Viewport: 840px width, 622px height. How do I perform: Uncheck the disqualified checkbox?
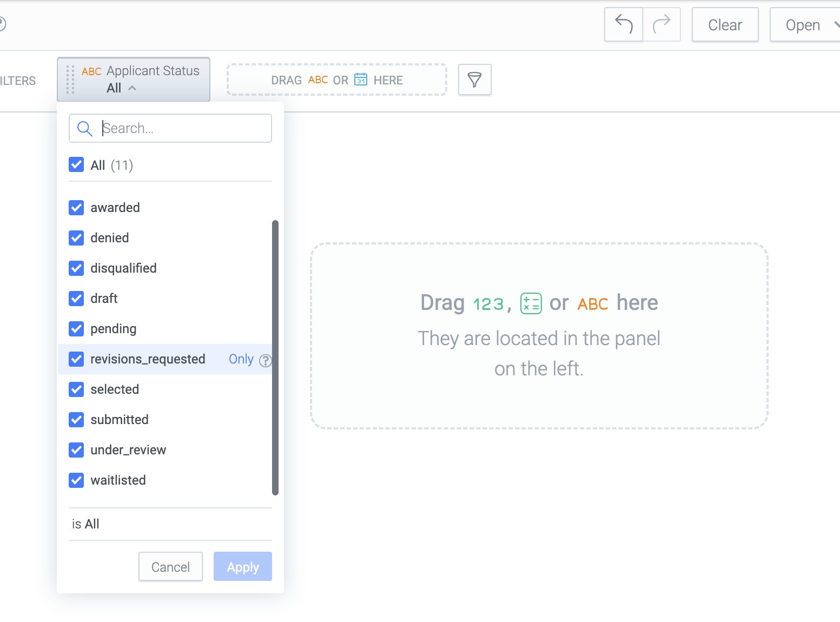[76, 268]
